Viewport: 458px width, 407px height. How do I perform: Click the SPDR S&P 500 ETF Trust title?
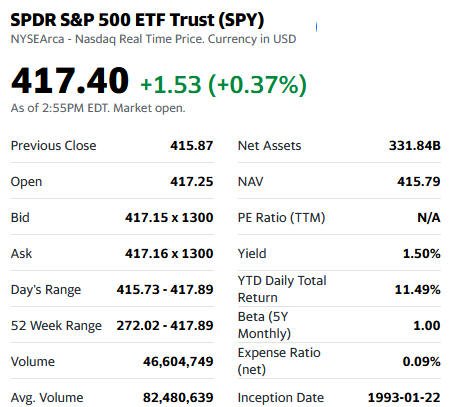click(137, 20)
